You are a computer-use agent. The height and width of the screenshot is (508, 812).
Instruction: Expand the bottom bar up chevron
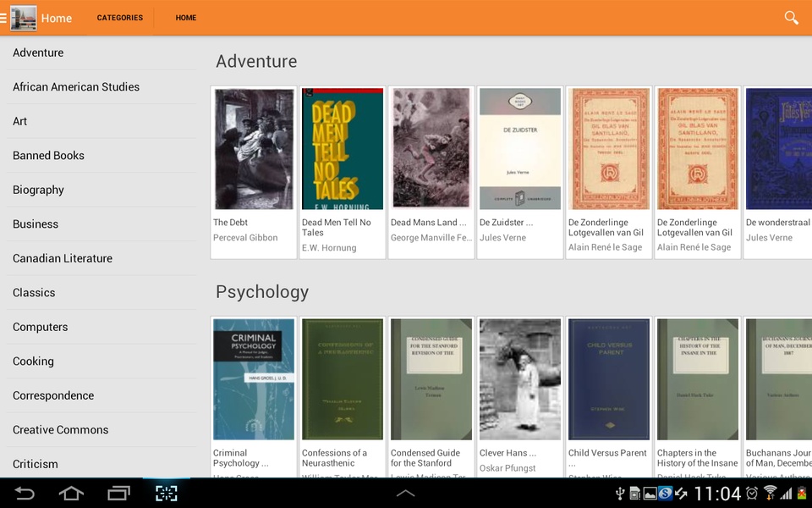pyautogui.click(x=405, y=493)
